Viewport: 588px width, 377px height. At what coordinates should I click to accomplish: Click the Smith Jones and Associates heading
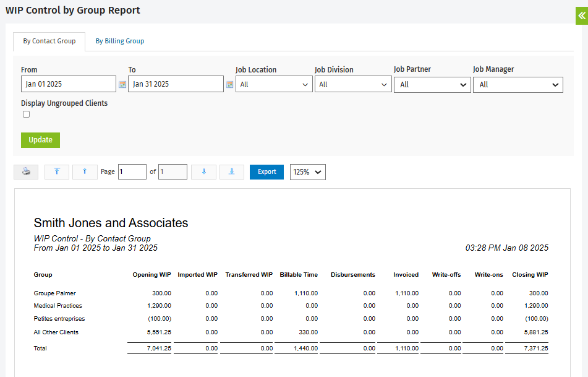click(111, 223)
